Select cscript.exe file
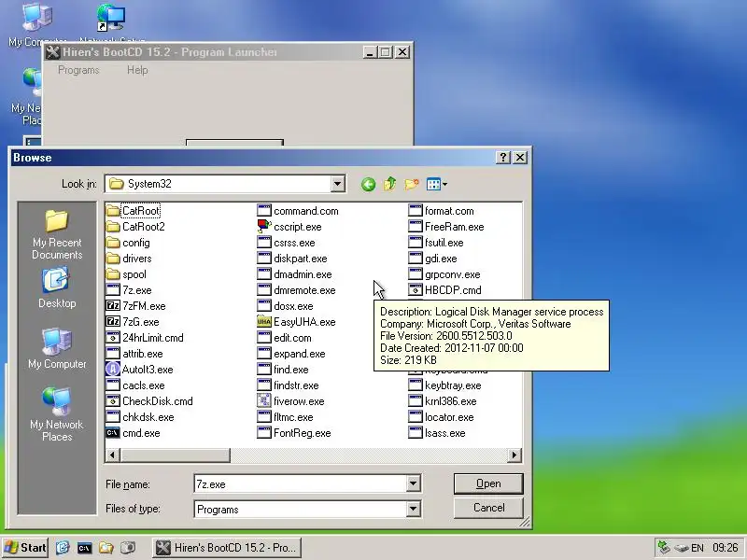 289,227
